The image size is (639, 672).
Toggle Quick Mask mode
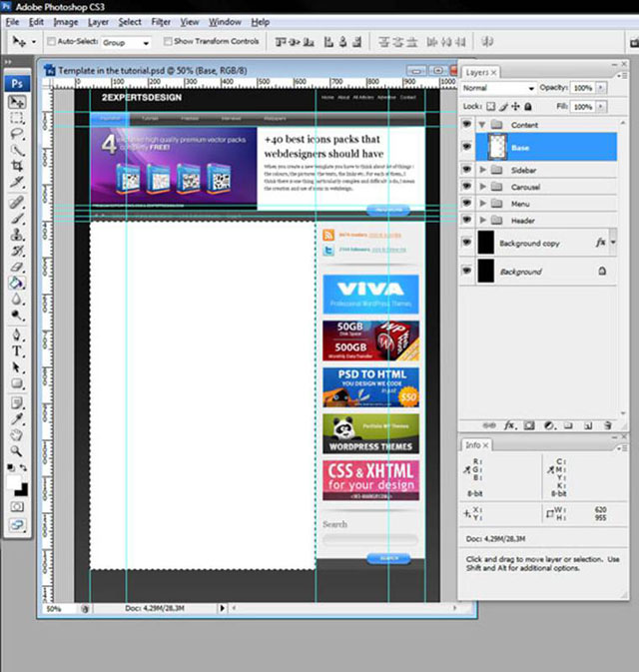pos(17,507)
